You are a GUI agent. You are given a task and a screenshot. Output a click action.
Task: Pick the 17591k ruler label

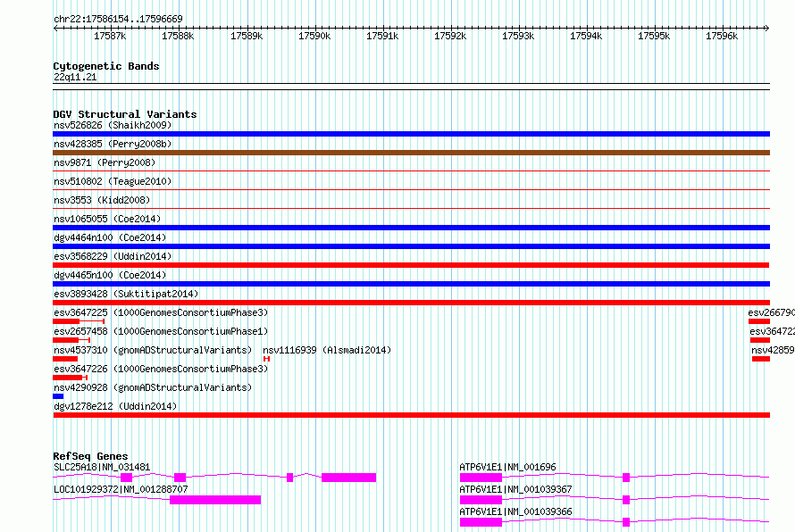coord(382,36)
